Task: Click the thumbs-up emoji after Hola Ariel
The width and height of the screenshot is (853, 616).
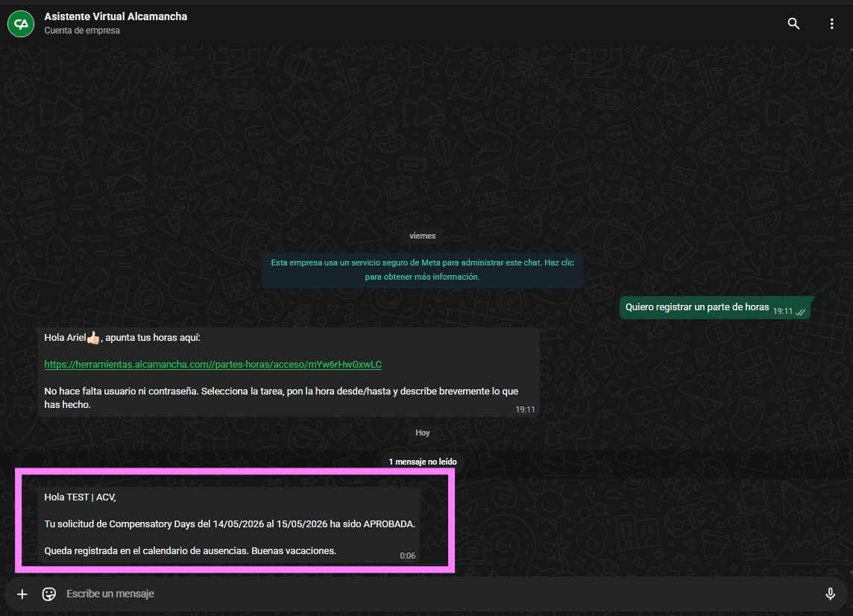Action: tap(93, 339)
